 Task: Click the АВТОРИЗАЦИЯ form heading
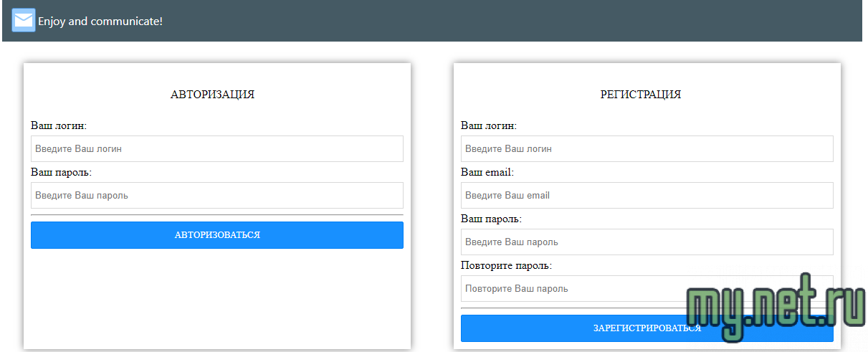coord(212,95)
